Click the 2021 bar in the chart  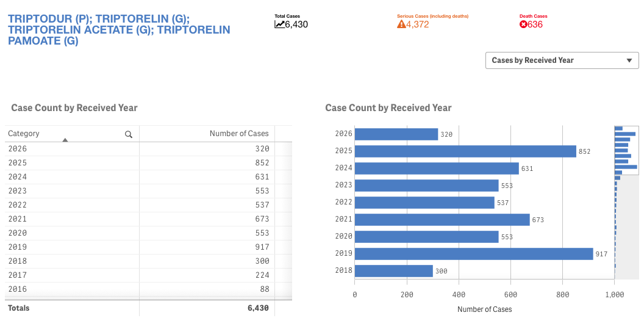(x=442, y=220)
